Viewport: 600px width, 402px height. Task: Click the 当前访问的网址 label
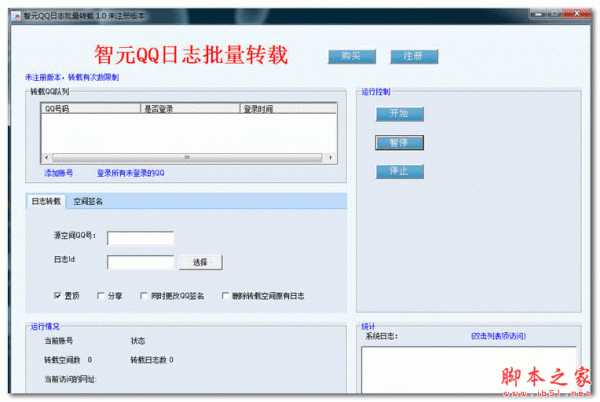click(x=70, y=379)
